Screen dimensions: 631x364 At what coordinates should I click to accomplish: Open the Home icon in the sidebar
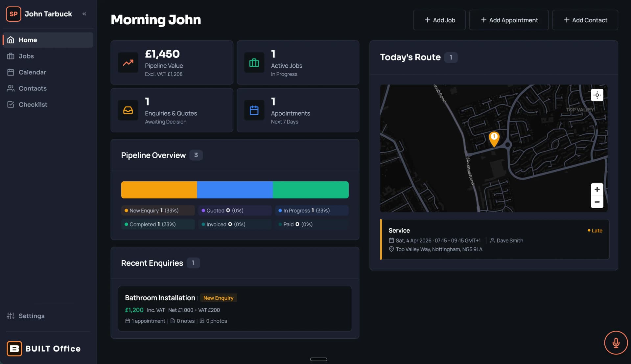pos(11,40)
